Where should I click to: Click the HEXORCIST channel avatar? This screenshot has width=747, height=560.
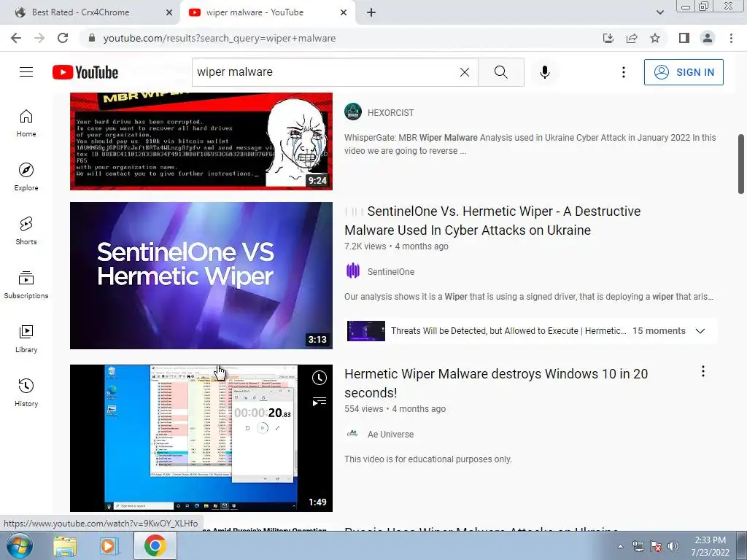(x=353, y=112)
